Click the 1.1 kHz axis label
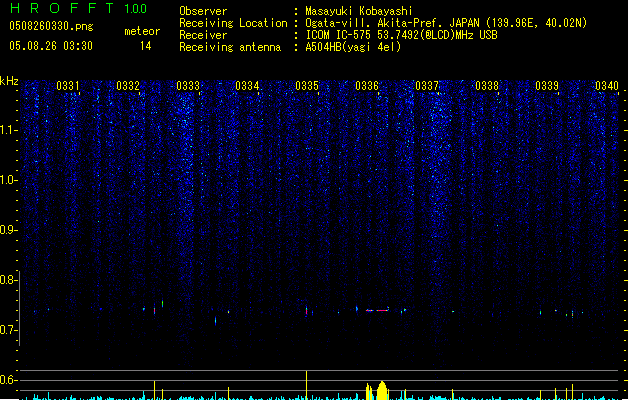Screen dimensions: 629x400 point(8,130)
